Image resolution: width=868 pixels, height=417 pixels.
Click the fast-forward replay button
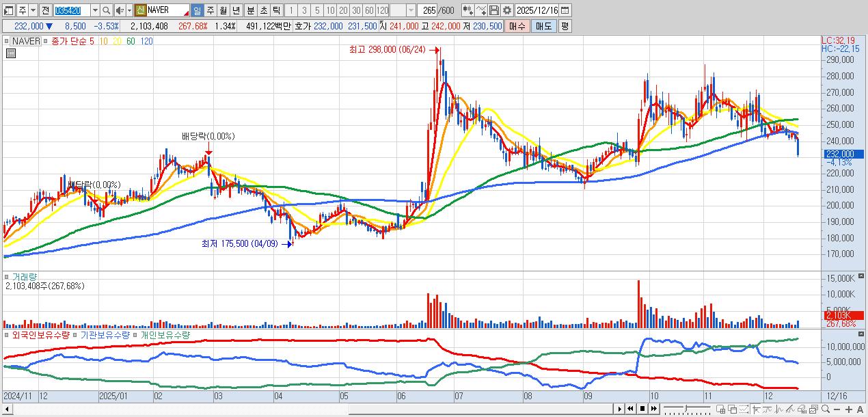[654, 409]
